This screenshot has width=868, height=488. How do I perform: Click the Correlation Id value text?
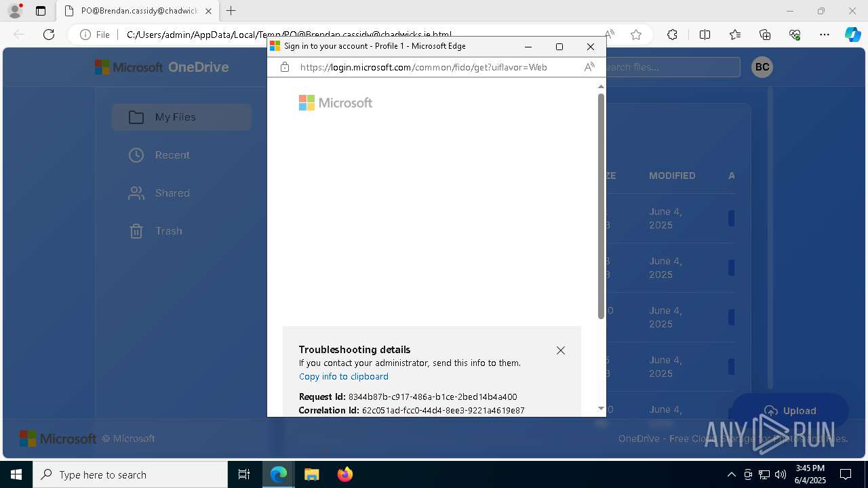[x=443, y=411]
